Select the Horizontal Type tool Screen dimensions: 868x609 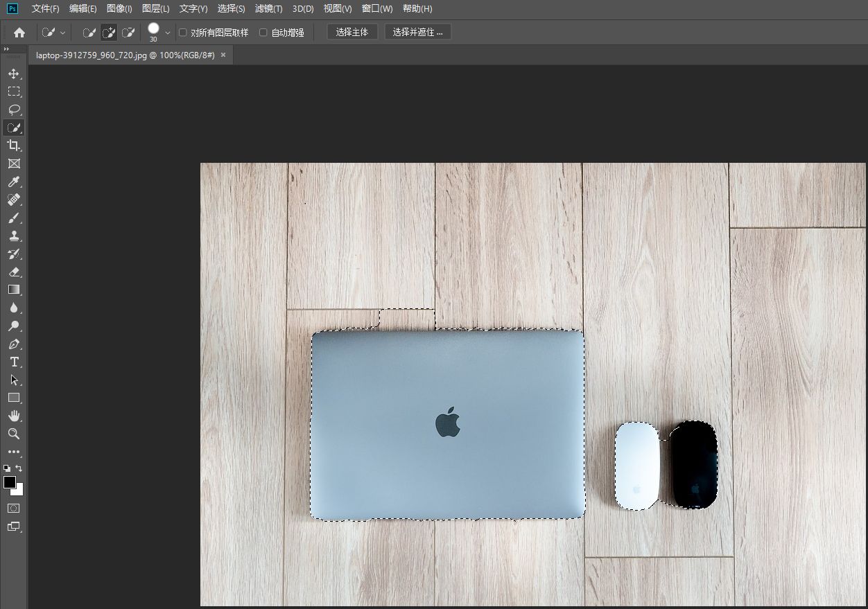tap(14, 362)
